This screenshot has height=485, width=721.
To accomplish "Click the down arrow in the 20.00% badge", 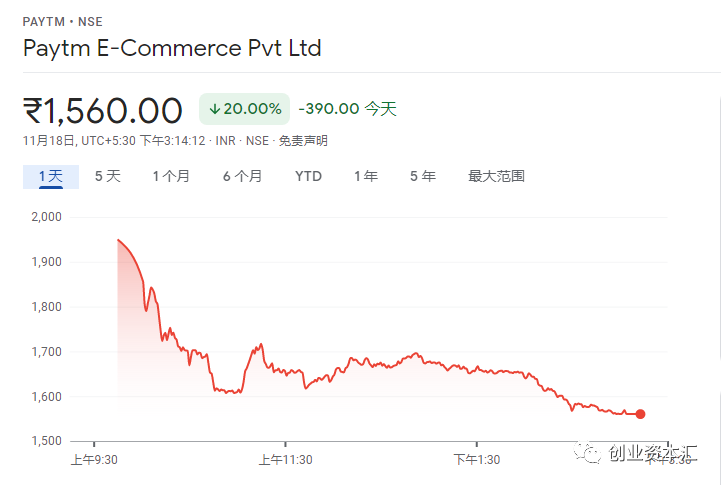I will point(214,108).
